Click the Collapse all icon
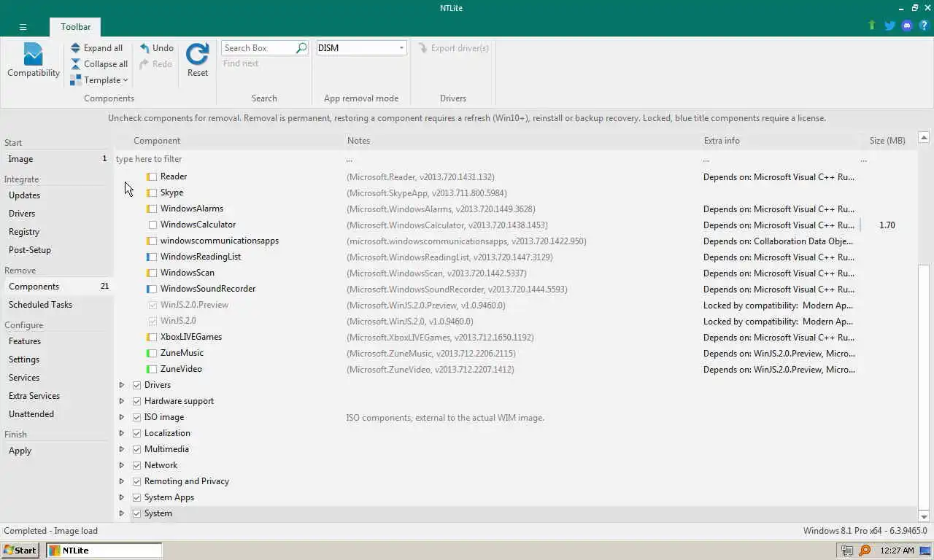 pos(76,63)
